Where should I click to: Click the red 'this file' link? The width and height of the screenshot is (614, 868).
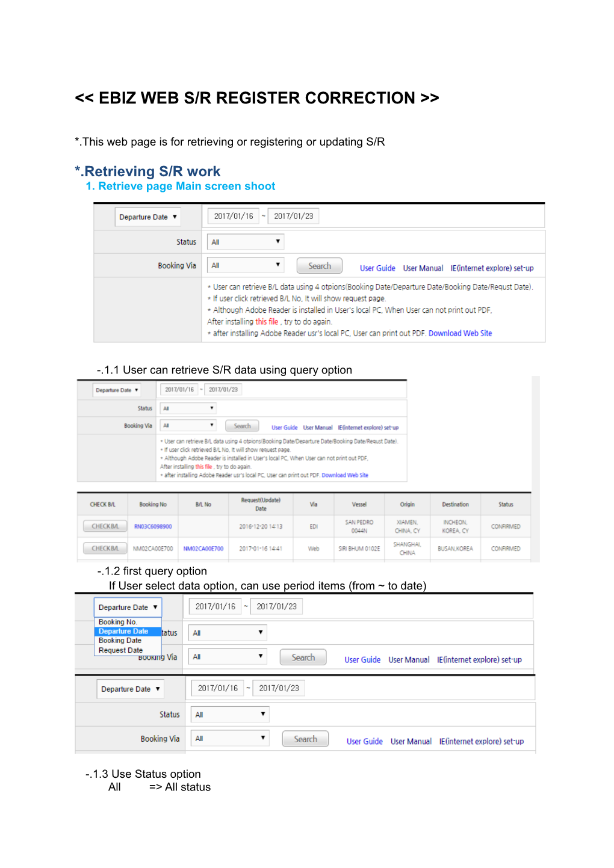(x=265, y=321)
